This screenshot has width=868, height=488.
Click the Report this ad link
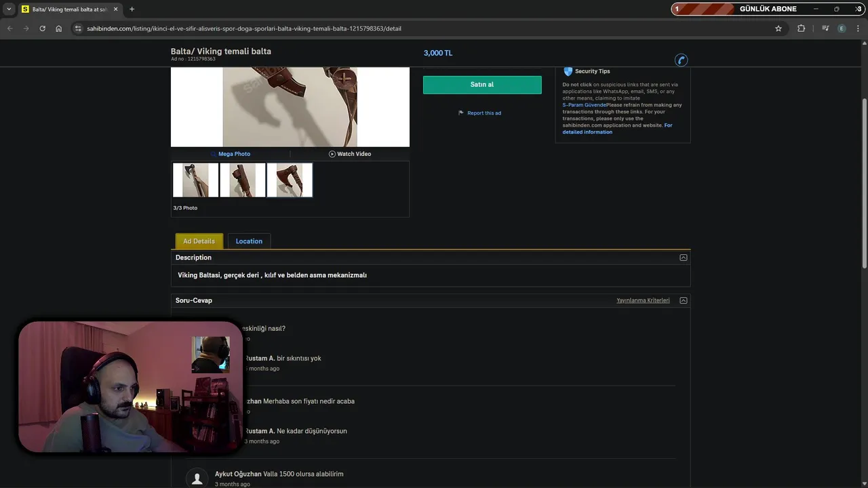click(484, 113)
